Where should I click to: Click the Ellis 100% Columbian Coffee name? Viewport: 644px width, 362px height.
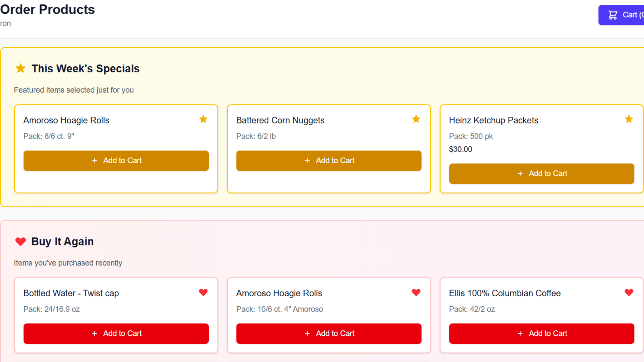(505, 293)
